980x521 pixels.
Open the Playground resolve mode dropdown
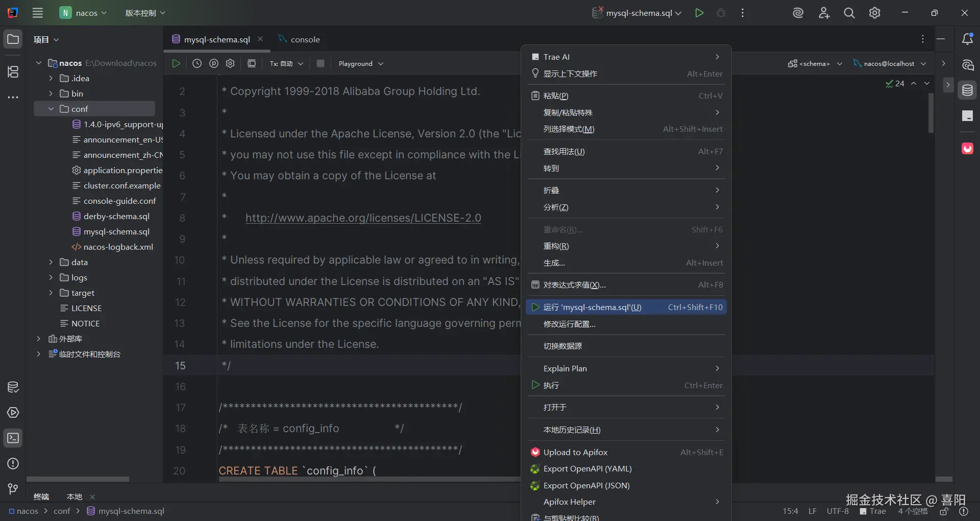[x=361, y=63]
